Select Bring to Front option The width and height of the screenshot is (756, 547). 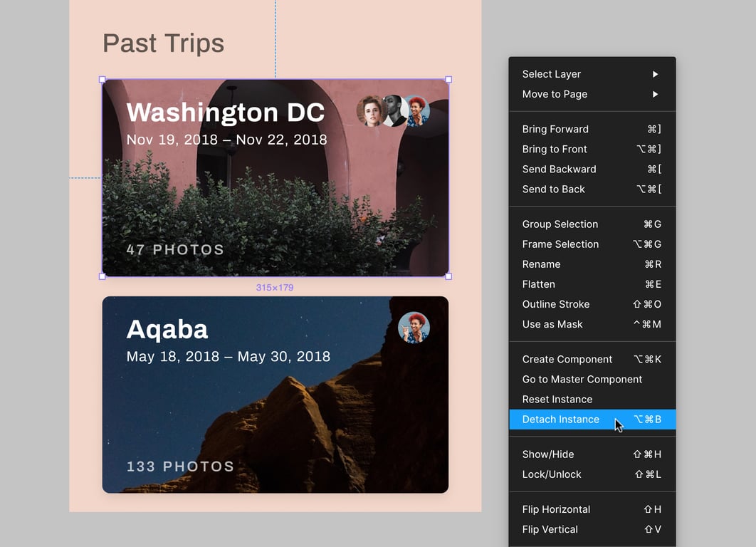pos(555,149)
